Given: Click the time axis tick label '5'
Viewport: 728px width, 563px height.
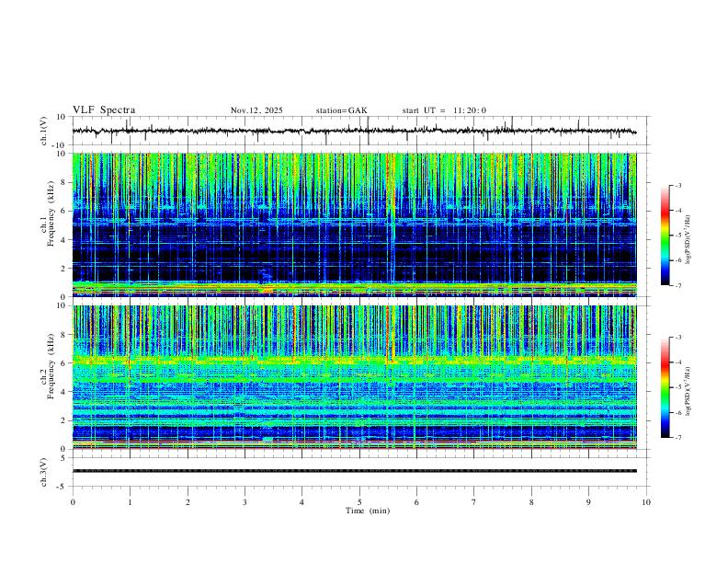Looking at the screenshot, I should coord(359,502).
